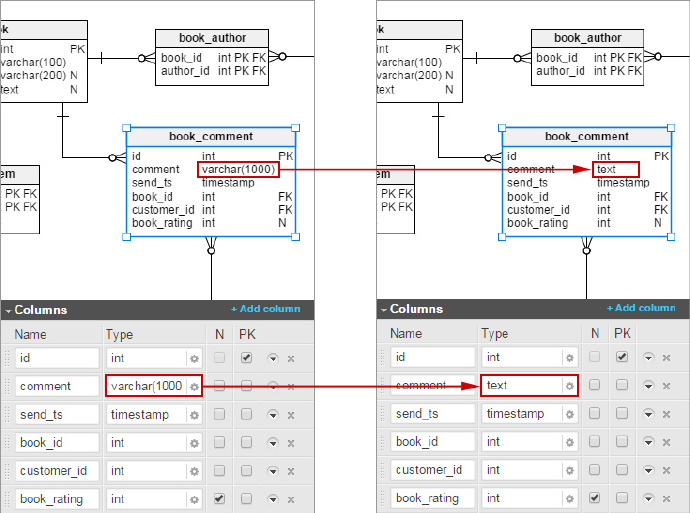
Task: Open type settings gear for book_rating, left panel
Action: (194, 500)
